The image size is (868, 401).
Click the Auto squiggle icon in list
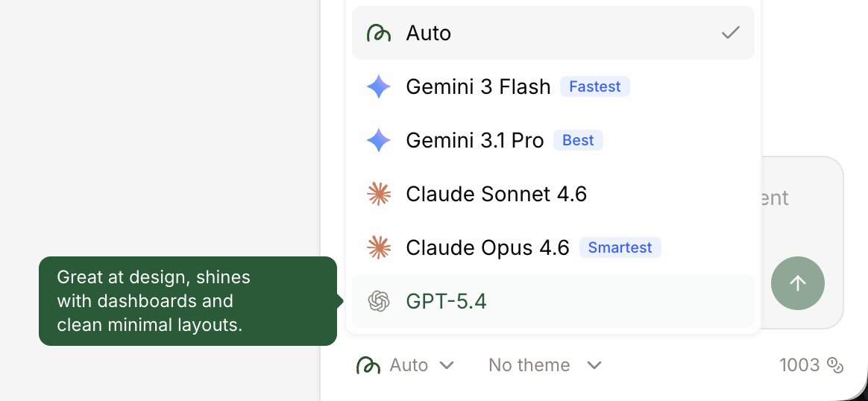click(379, 34)
